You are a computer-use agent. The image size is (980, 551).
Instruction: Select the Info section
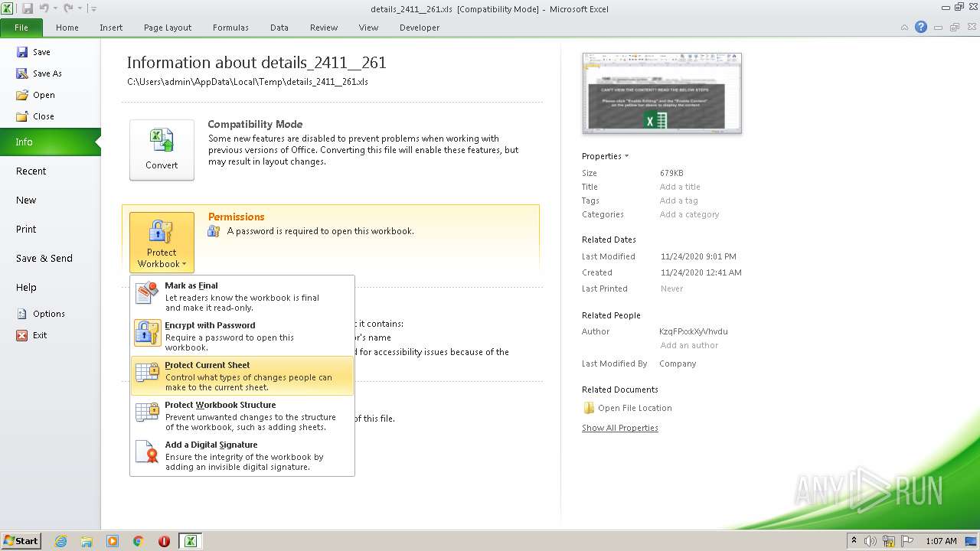coord(50,142)
